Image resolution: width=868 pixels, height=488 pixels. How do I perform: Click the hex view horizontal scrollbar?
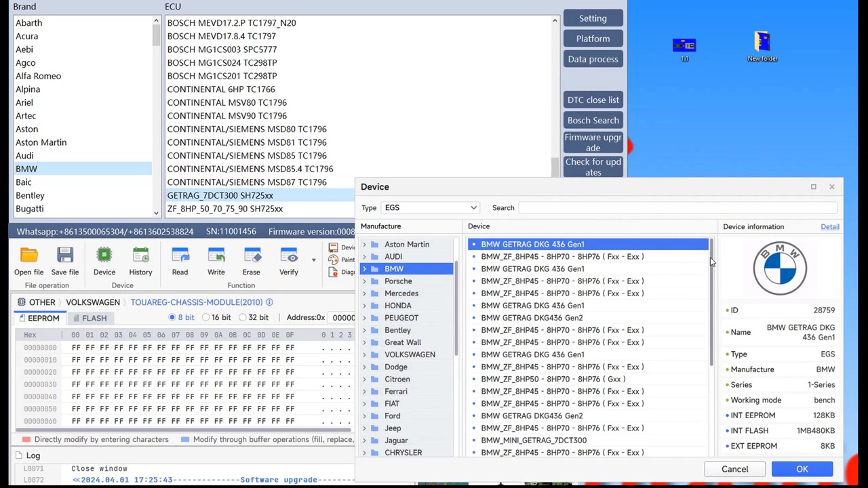click(183, 430)
